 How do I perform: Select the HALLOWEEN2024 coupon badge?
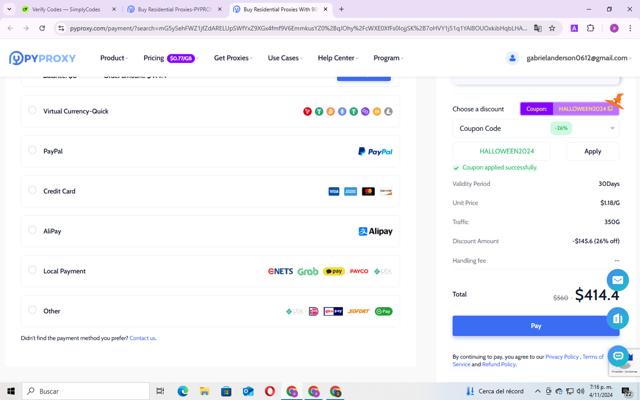pyautogui.click(x=569, y=109)
